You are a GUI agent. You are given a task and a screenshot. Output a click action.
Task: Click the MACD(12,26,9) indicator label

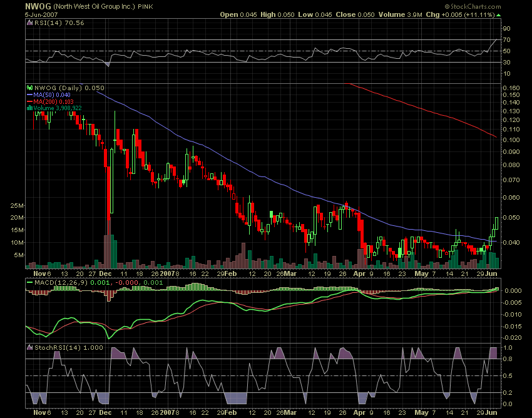[61, 282]
